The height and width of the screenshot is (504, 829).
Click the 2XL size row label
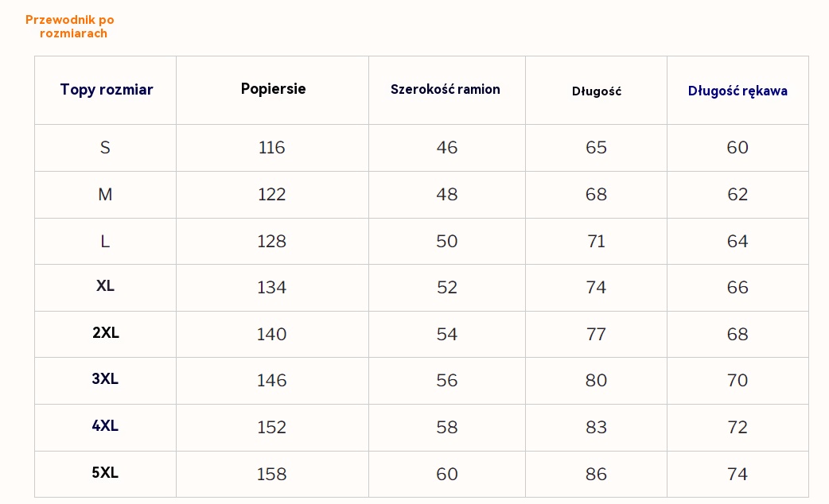click(105, 333)
